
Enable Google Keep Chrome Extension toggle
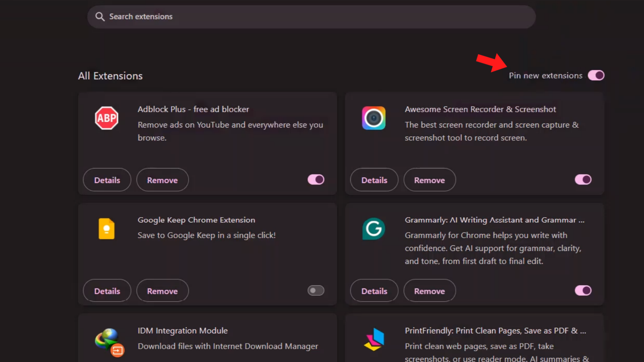pos(316,290)
